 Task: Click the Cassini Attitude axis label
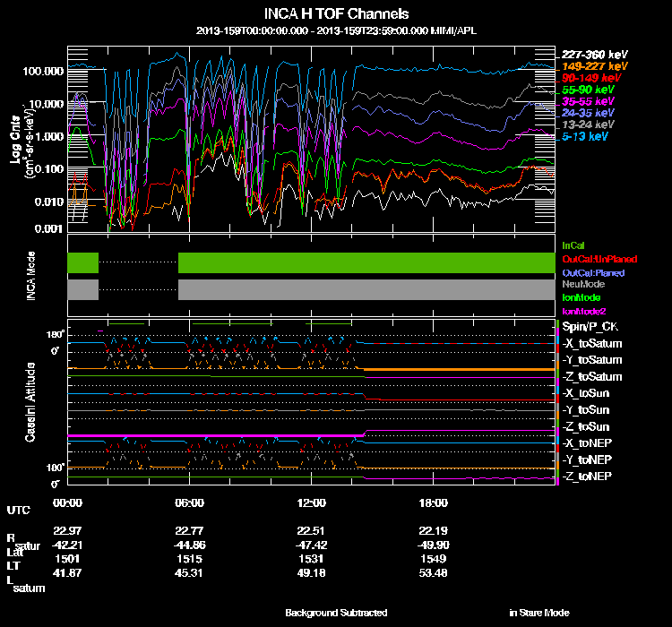(x=30, y=401)
